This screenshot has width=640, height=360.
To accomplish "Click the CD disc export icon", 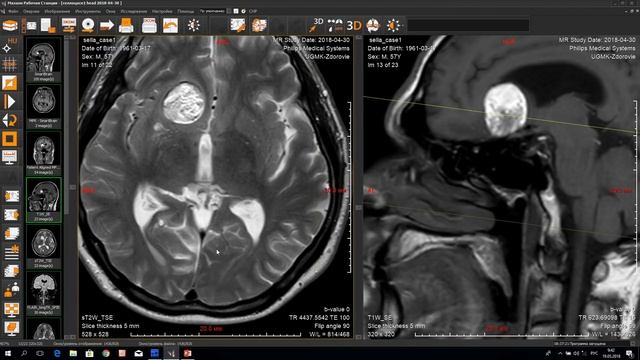I will coord(88,25).
